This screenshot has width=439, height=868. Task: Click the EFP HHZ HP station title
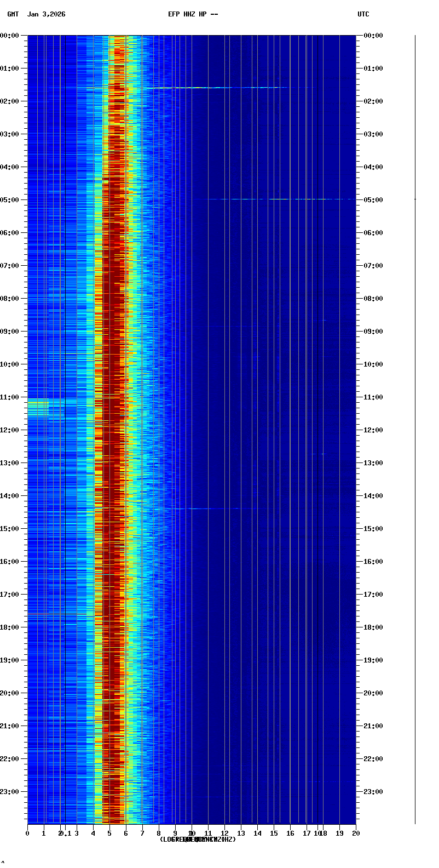point(193,14)
